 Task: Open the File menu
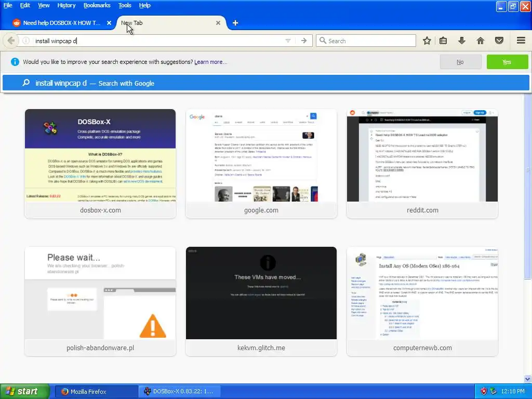8,5
